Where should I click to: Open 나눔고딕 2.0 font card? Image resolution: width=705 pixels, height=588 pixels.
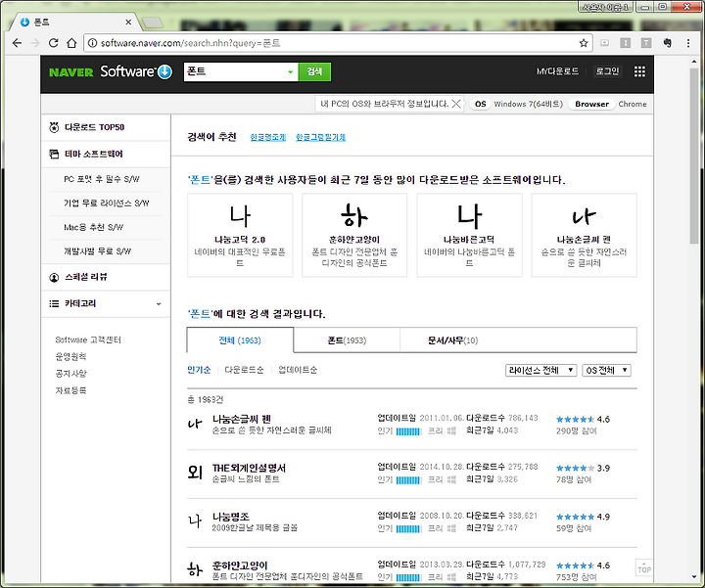click(x=240, y=235)
